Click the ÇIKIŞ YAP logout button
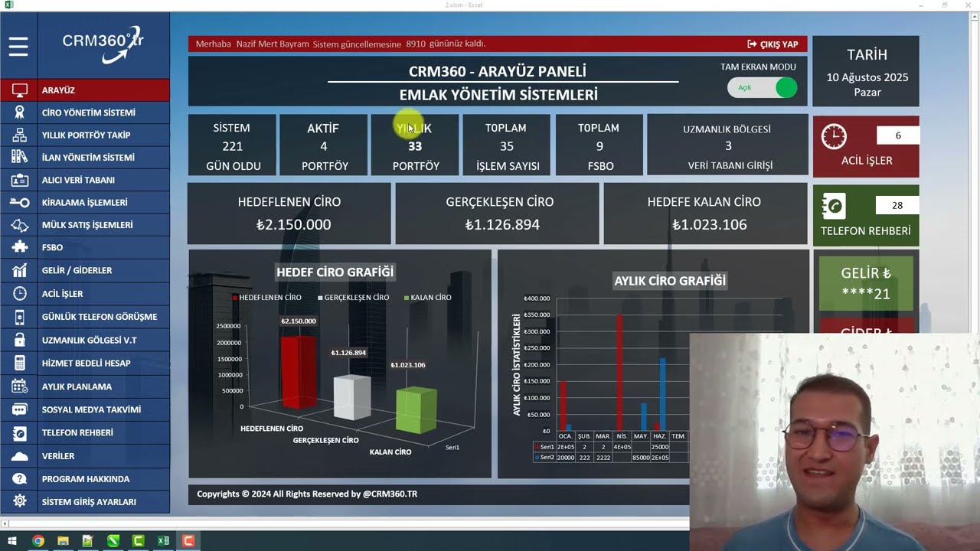The image size is (980, 551). tap(773, 44)
